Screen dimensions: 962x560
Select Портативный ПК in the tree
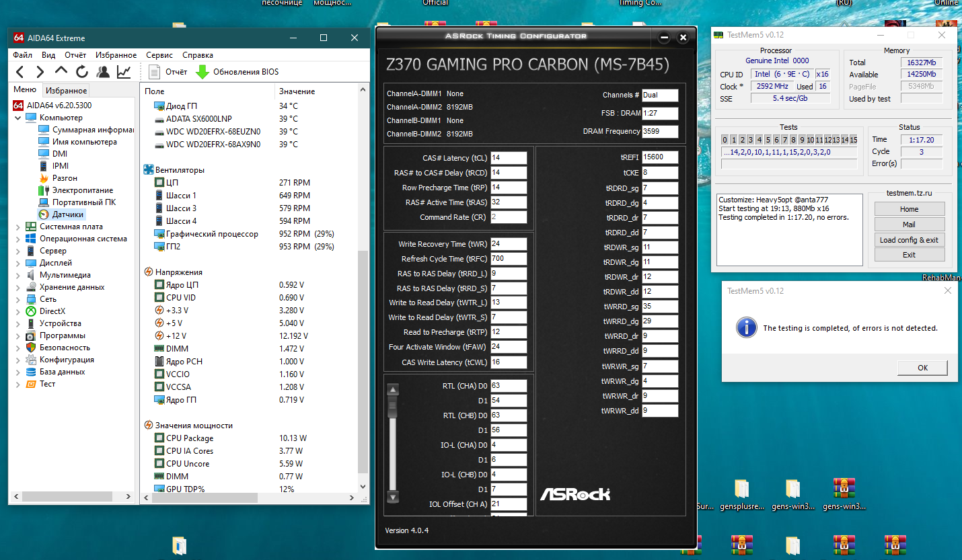77,202
